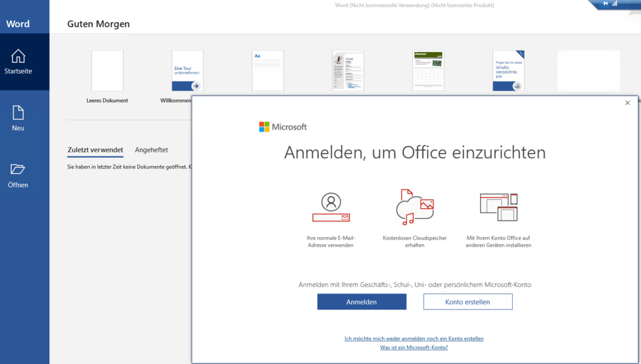Click the Konto erstellen button
This screenshot has width=641, height=364.
click(x=467, y=302)
